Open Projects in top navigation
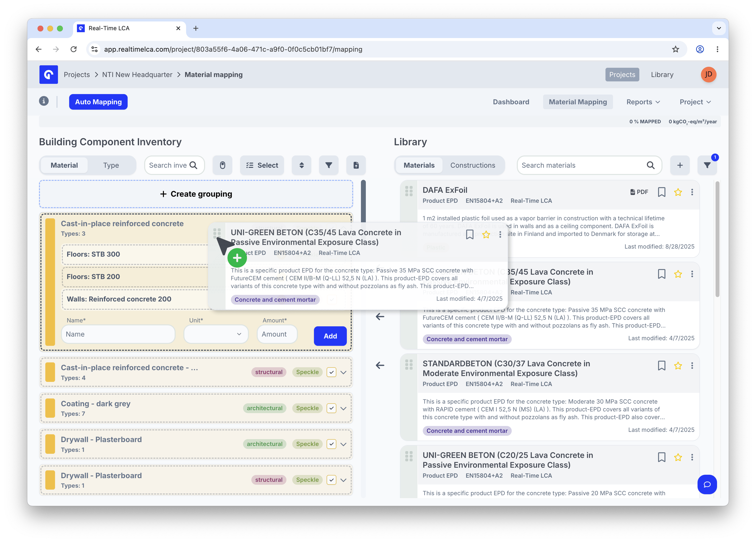Screen dimensions: 756x542 click(622, 74)
